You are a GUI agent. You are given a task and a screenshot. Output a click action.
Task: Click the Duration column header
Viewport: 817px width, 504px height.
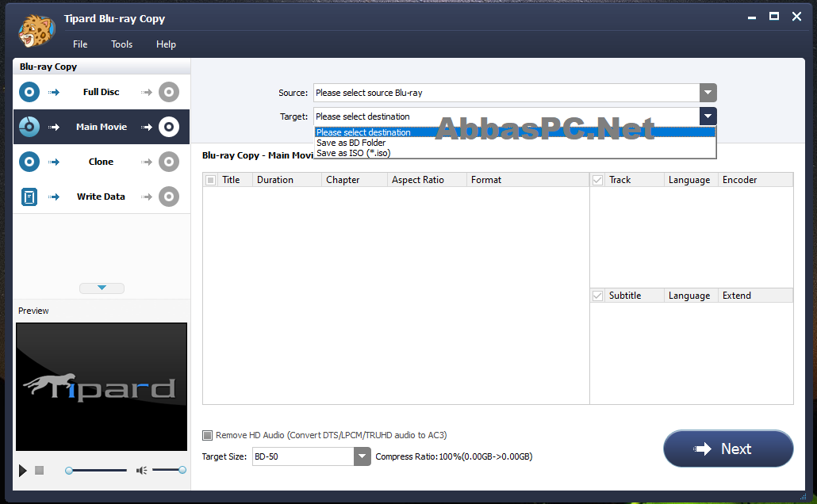click(287, 180)
